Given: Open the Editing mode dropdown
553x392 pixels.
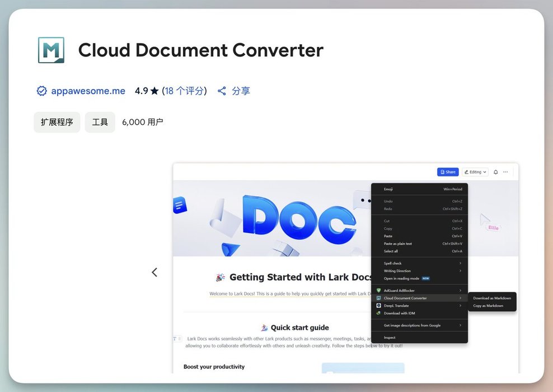Looking at the screenshot, I should pos(475,172).
